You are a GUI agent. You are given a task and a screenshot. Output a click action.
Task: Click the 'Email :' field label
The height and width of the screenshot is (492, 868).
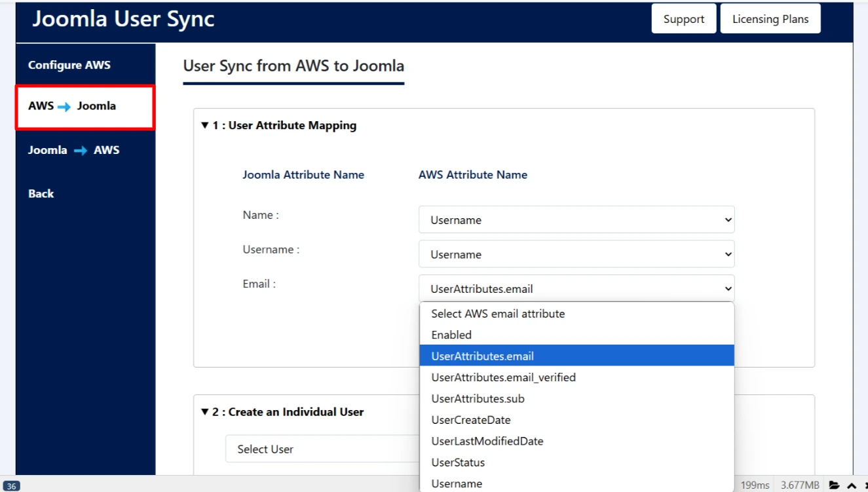tap(259, 284)
